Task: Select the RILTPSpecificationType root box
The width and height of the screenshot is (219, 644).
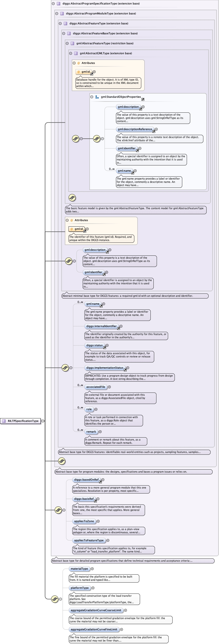Action: (x=20, y=421)
